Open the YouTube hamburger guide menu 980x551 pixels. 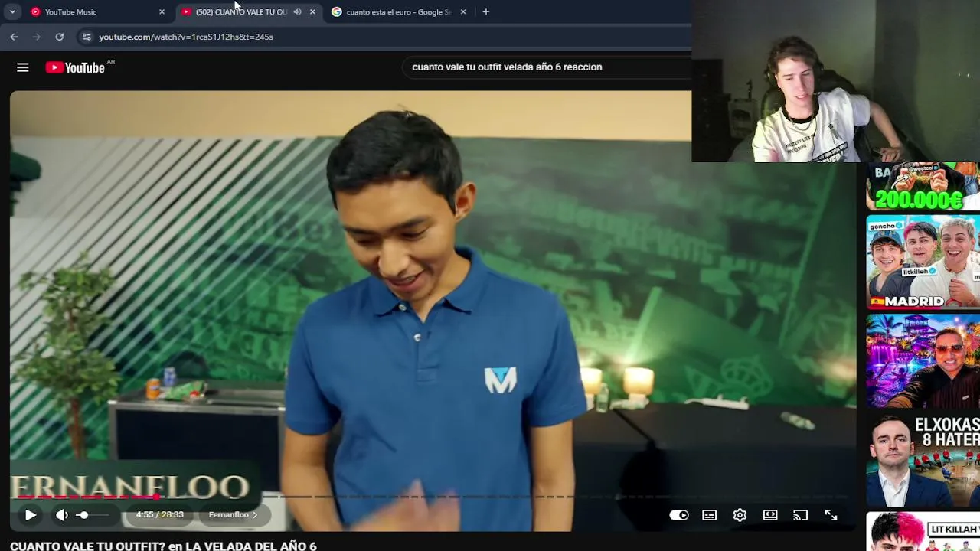click(23, 67)
